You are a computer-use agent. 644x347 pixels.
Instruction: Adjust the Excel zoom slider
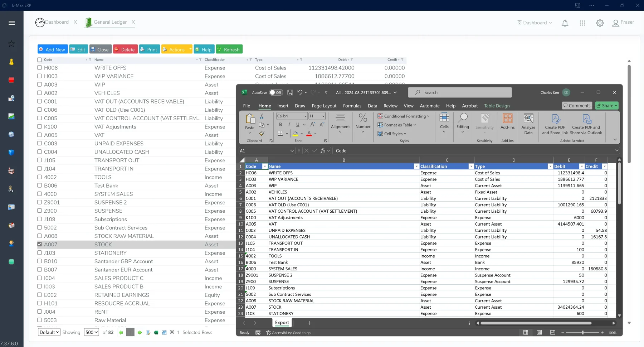coord(582,333)
